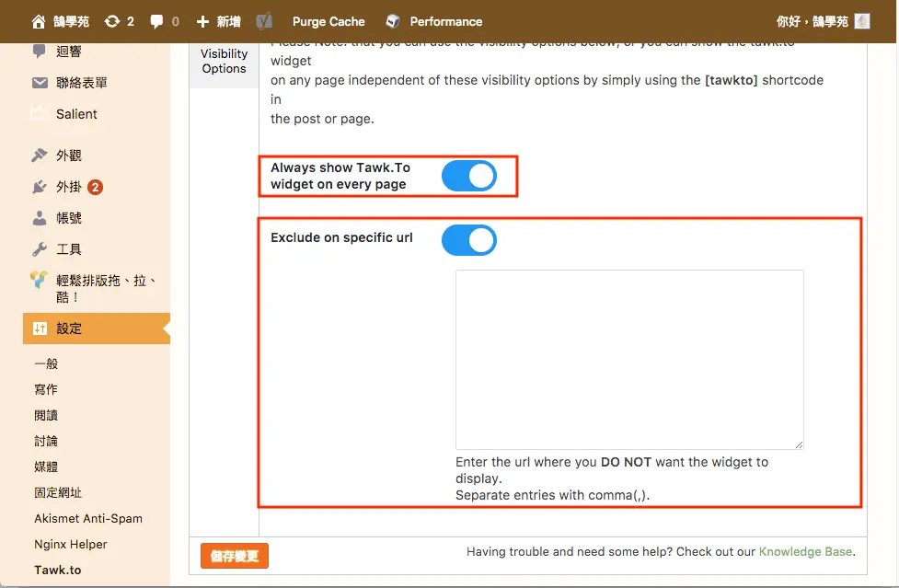Click the 鵠學苑 site name link
The width and height of the screenshot is (899, 588).
(x=71, y=22)
